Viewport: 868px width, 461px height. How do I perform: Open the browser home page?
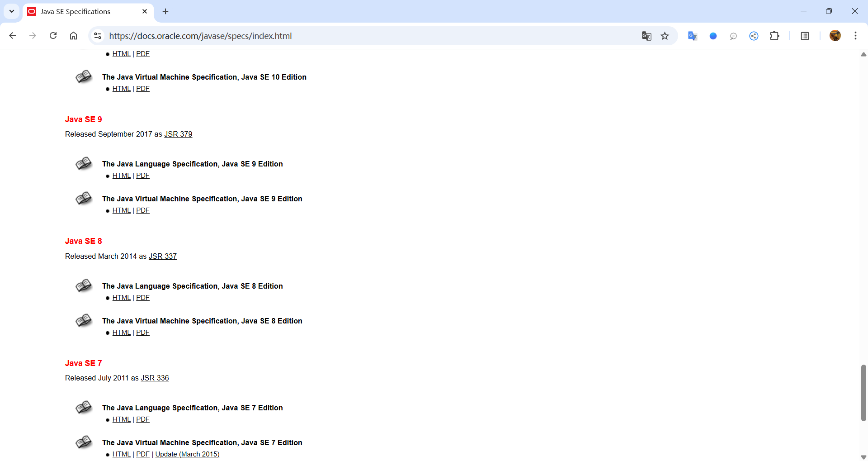[73, 36]
